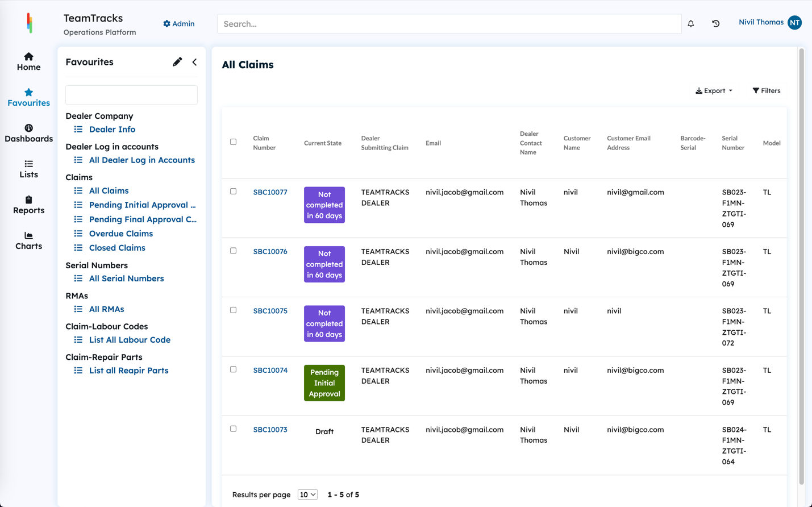The image size is (812, 507).
Task: Open the notifications bell
Action: 691,24
